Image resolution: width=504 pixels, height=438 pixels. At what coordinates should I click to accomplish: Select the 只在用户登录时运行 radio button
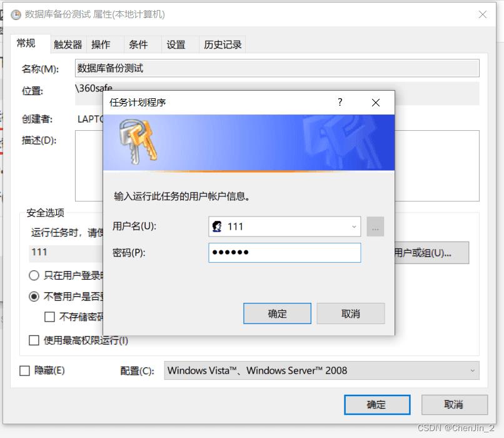pos(34,275)
